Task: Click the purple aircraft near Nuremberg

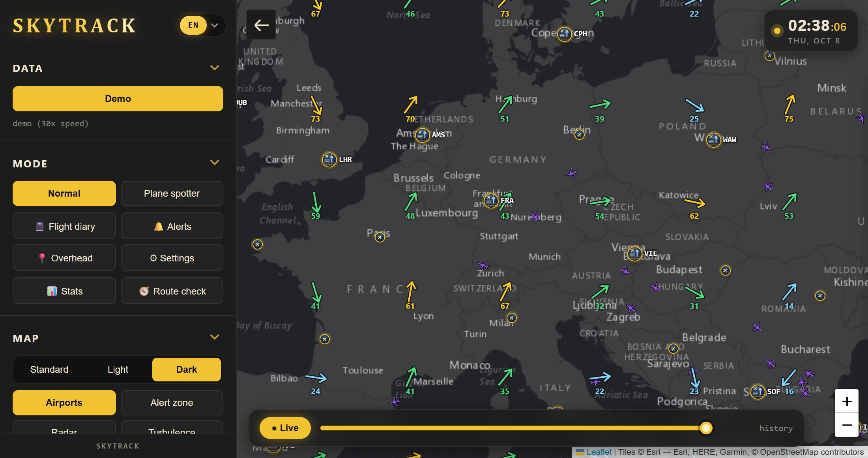Action: click(x=535, y=216)
